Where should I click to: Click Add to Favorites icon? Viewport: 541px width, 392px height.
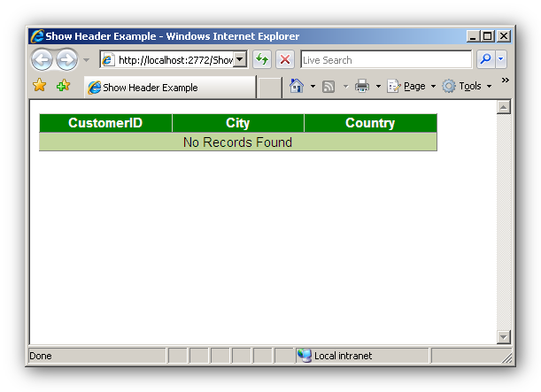coord(63,87)
